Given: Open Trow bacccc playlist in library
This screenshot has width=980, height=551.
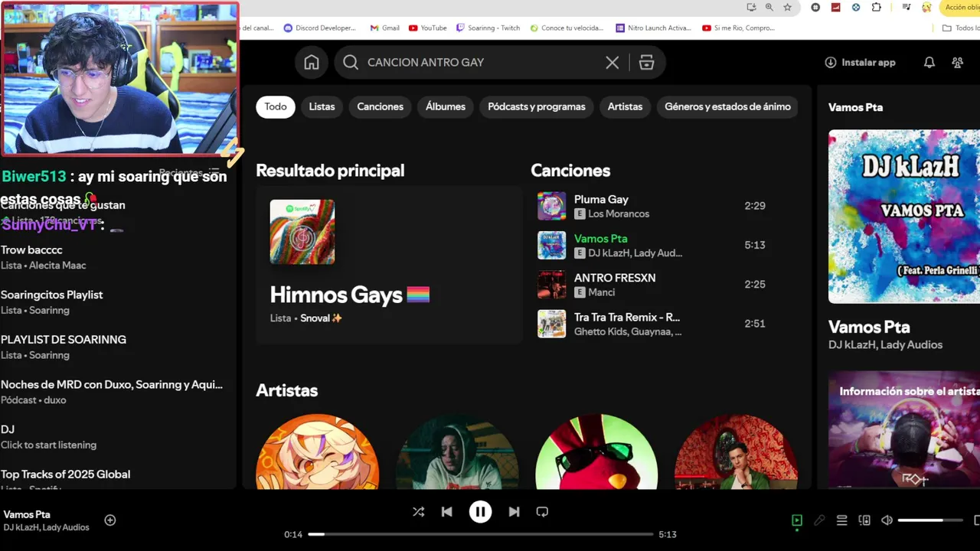Looking at the screenshot, I should pos(115,257).
